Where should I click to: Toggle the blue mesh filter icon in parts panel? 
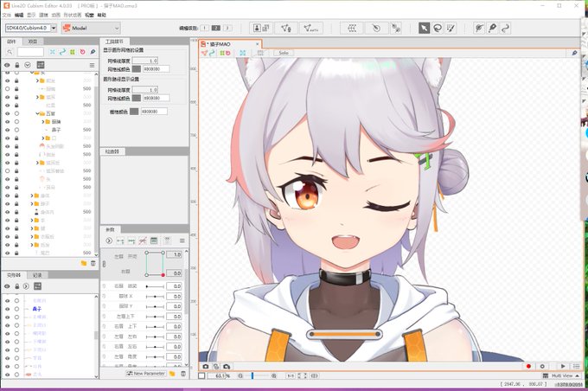click(53, 52)
